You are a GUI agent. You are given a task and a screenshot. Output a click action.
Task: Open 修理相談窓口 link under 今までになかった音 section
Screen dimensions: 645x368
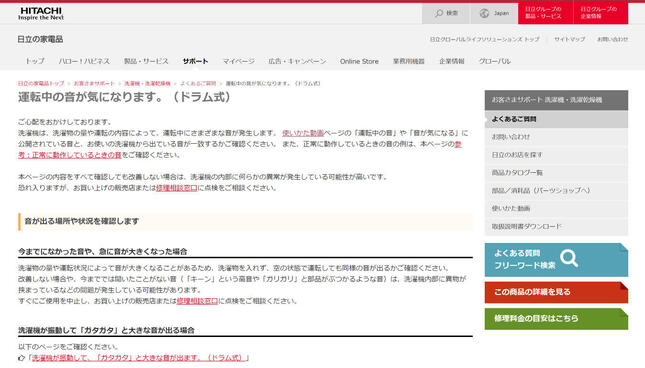click(197, 301)
